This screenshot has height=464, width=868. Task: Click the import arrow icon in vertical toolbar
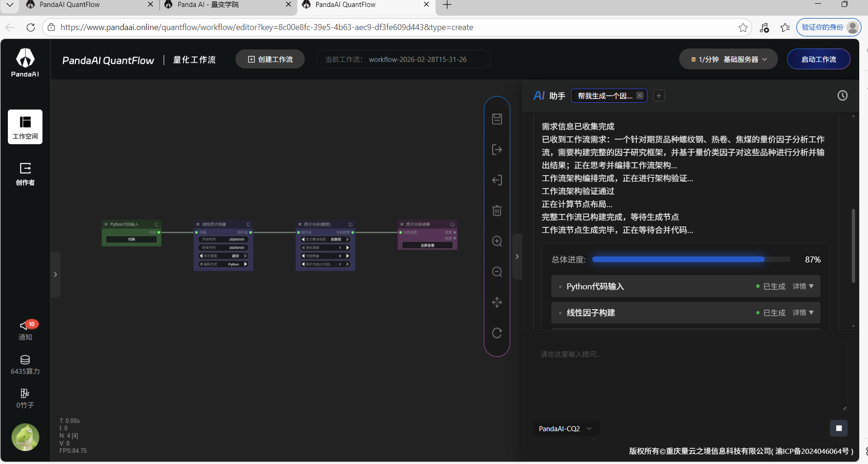click(497, 180)
